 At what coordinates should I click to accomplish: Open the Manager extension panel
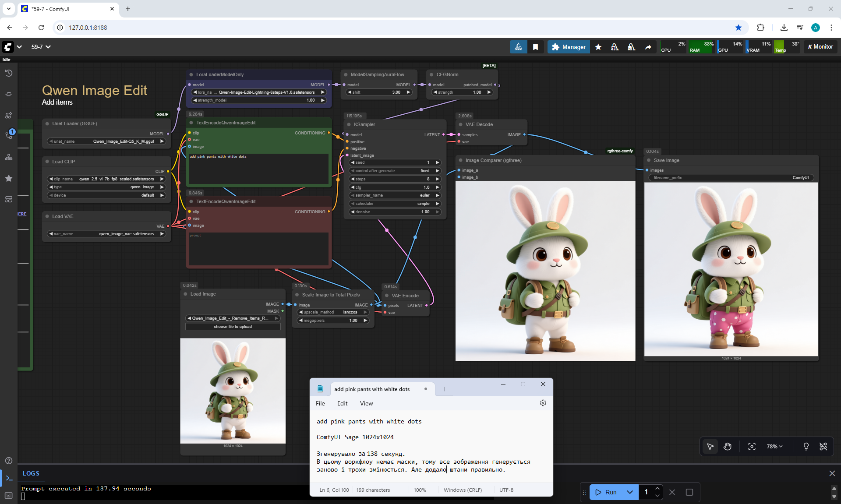pyautogui.click(x=568, y=47)
